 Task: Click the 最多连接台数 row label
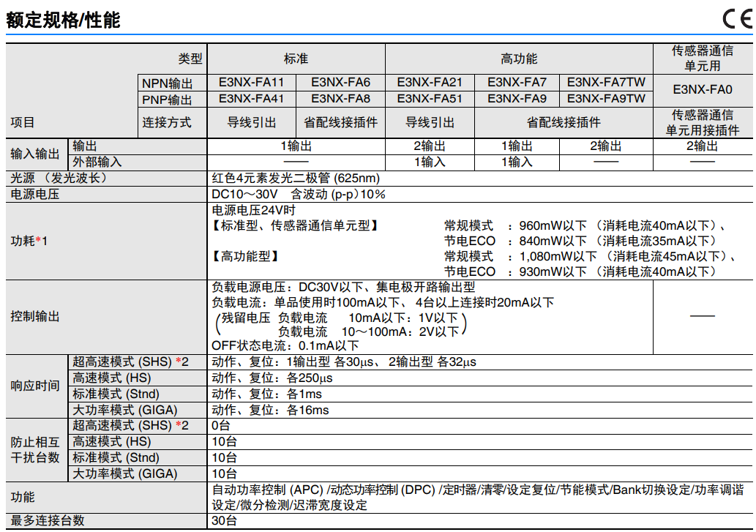(48, 520)
